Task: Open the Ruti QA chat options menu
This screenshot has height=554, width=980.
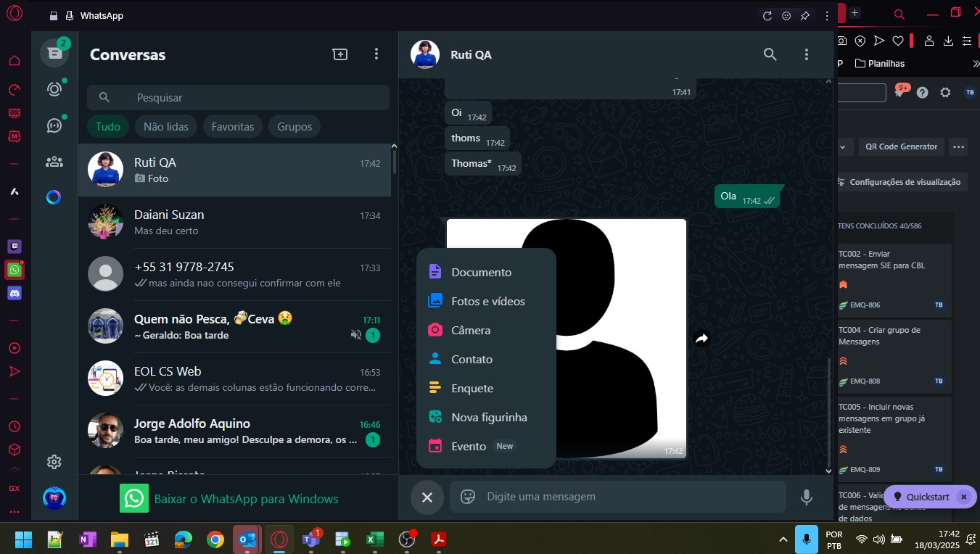Action: click(x=806, y=54)
